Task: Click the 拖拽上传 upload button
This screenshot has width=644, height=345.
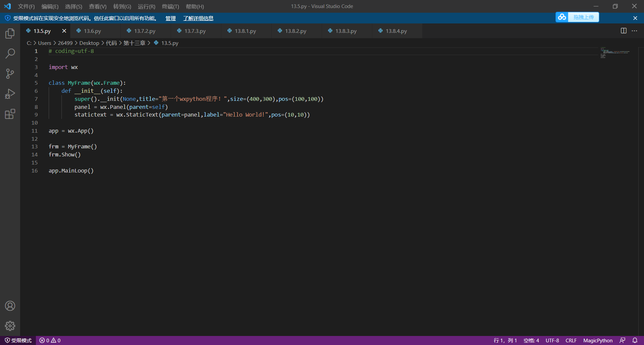Action: [583, 17]
